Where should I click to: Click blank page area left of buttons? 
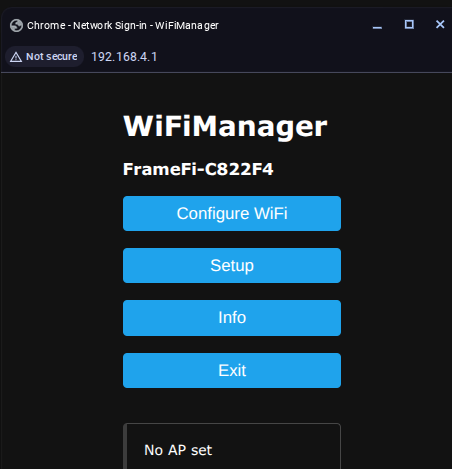(x=62, y=267)
